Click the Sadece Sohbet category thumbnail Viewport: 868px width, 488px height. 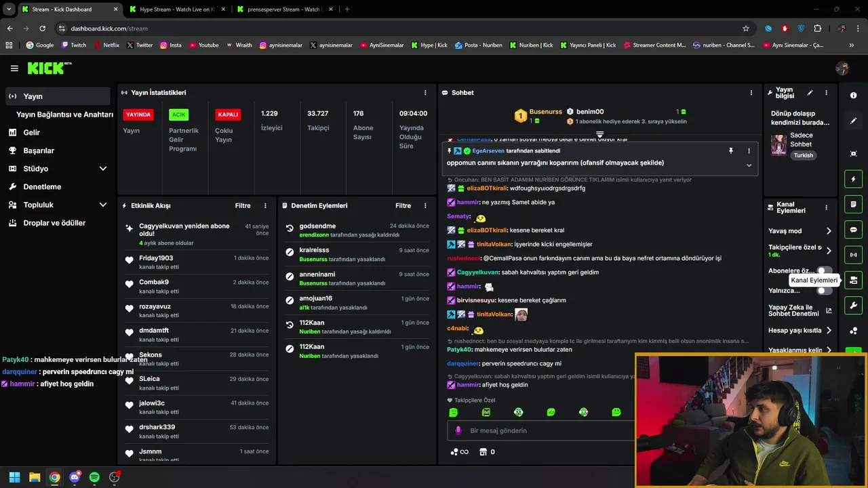tap(778, 144)
